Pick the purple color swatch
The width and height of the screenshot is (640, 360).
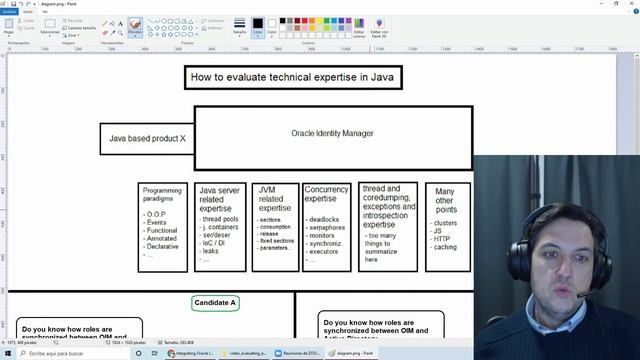click(x=349, y=20)
